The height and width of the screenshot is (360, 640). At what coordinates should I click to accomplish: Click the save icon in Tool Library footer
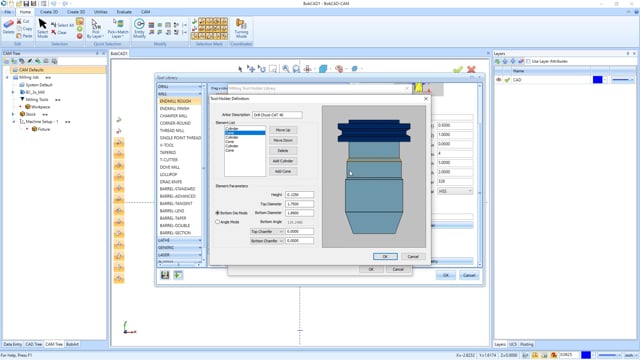pyautogui.click(x=165, y=275)
